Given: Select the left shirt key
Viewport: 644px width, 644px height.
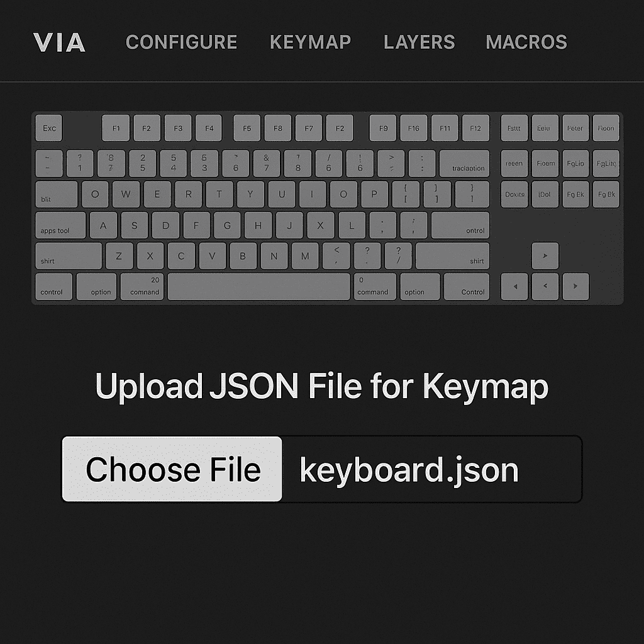Looking at the screenshot, I should pyautogui.click(x=69, y=256).
